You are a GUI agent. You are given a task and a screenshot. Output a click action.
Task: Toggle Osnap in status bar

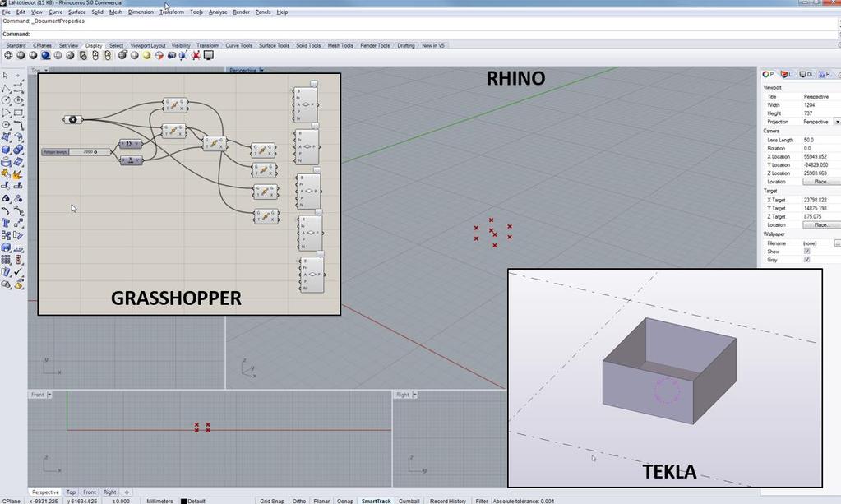click(x=345, y=501)
